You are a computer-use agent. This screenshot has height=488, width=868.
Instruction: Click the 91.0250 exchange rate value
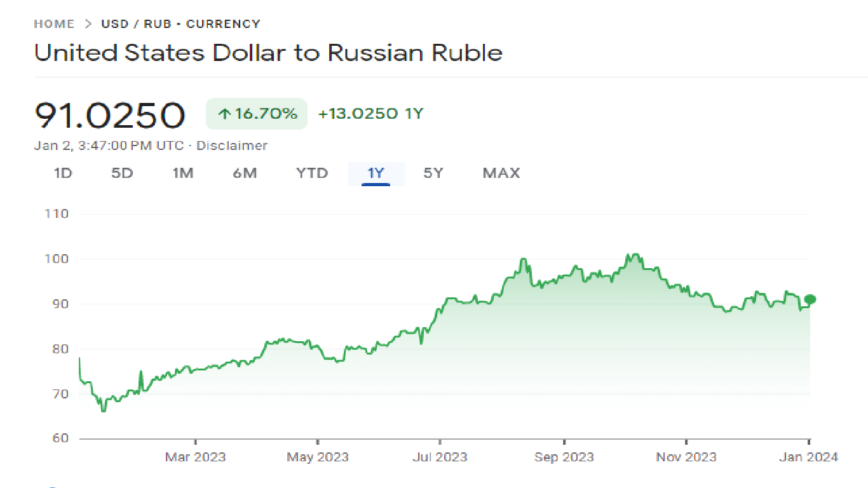(x=109, y=115)
